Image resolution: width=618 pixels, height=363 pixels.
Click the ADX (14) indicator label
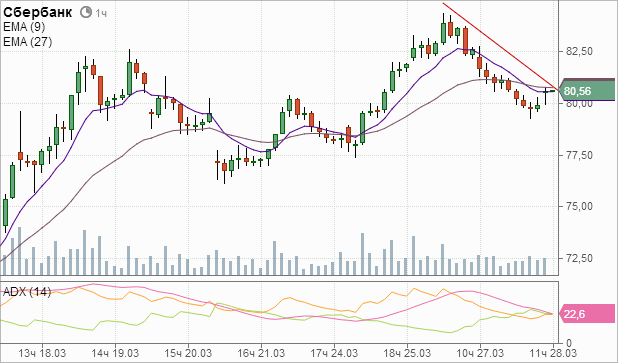pos(27,292)
